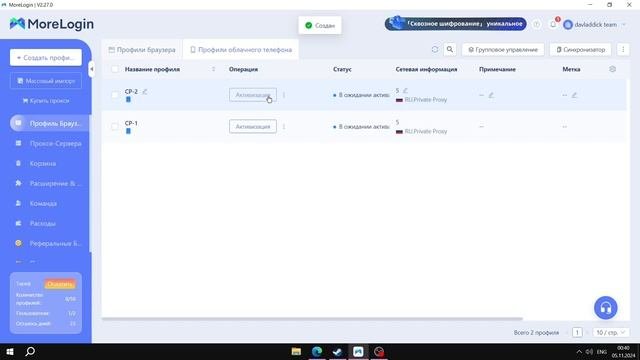This screenshot has width=640, height=360.
Task: Edit CP-2 tag pencil icon
Action: [x=574, y=95]
